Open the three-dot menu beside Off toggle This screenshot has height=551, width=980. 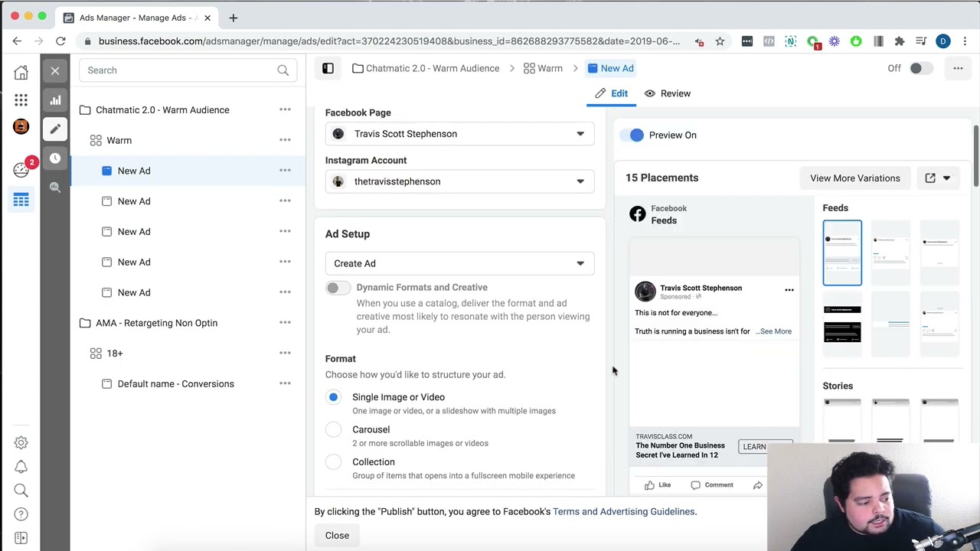coord(958,68)
